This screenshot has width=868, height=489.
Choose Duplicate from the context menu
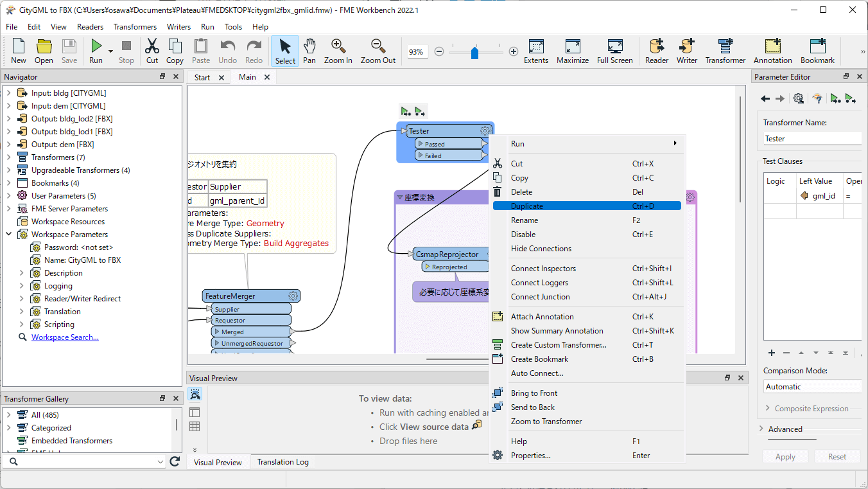point(587,206)
